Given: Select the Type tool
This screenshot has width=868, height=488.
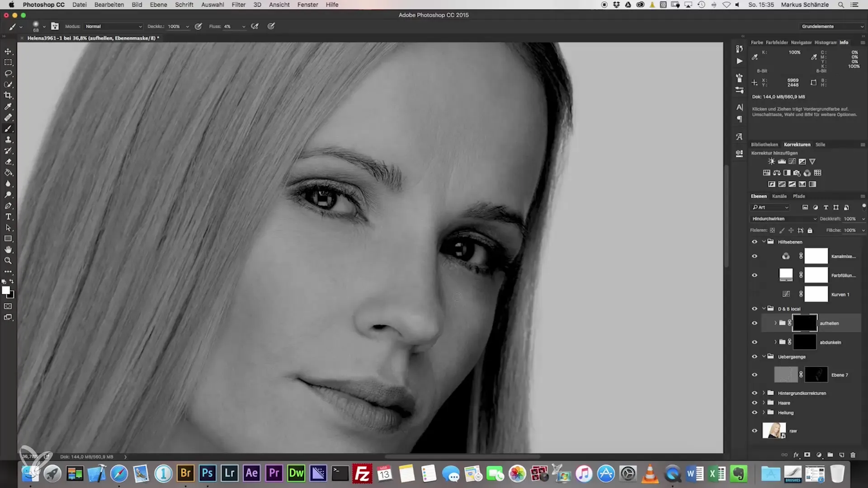Looking at the screenshot, I should (8, 217).
